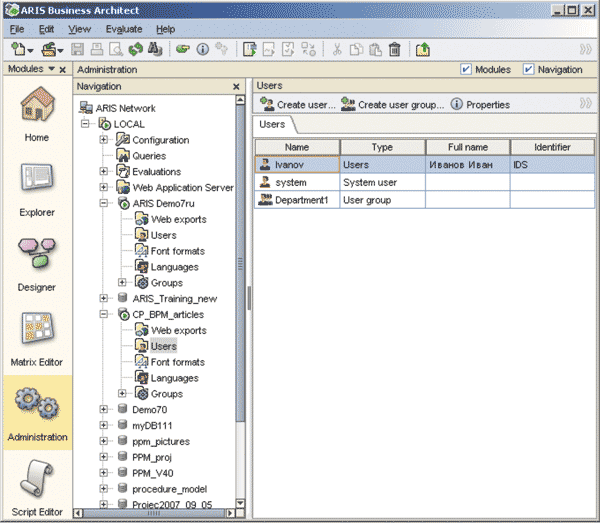Click the Create user icon

[x=266, y=104]
